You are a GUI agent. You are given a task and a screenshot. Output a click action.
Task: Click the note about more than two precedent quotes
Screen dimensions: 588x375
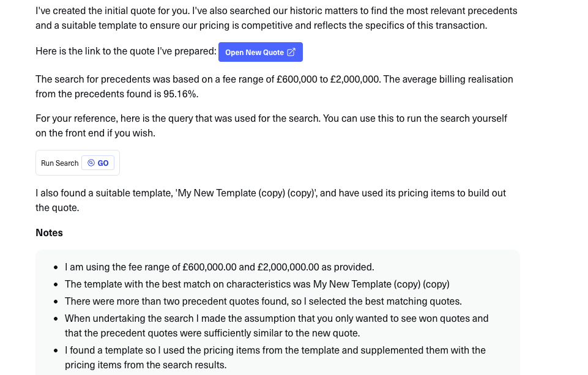point(263,301)
